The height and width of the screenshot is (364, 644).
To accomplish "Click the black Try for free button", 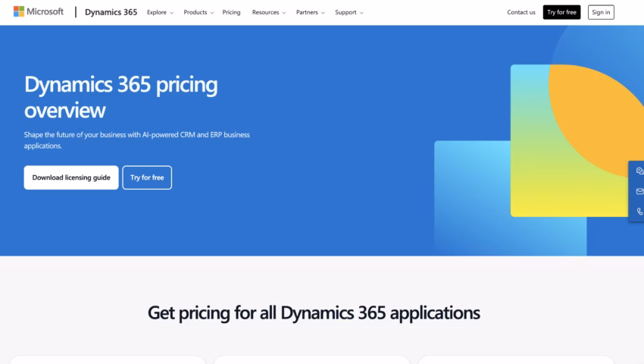I will pos(561,12).
